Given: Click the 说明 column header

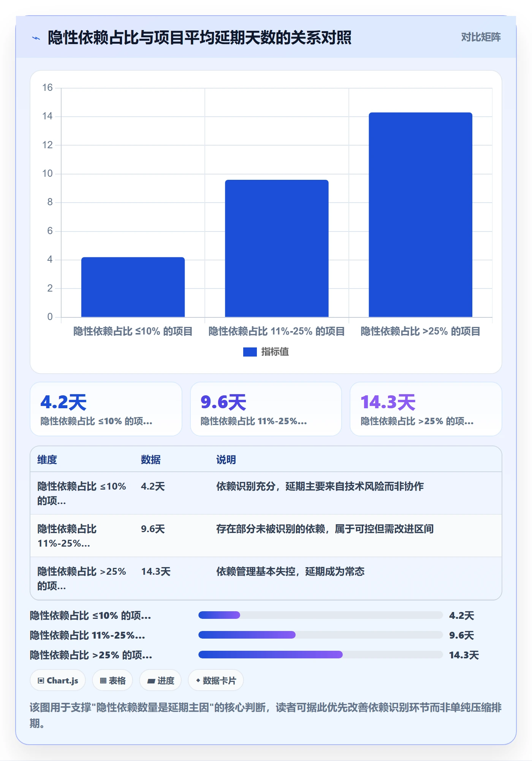Looking at the screenshot, I should click(226, 460).
